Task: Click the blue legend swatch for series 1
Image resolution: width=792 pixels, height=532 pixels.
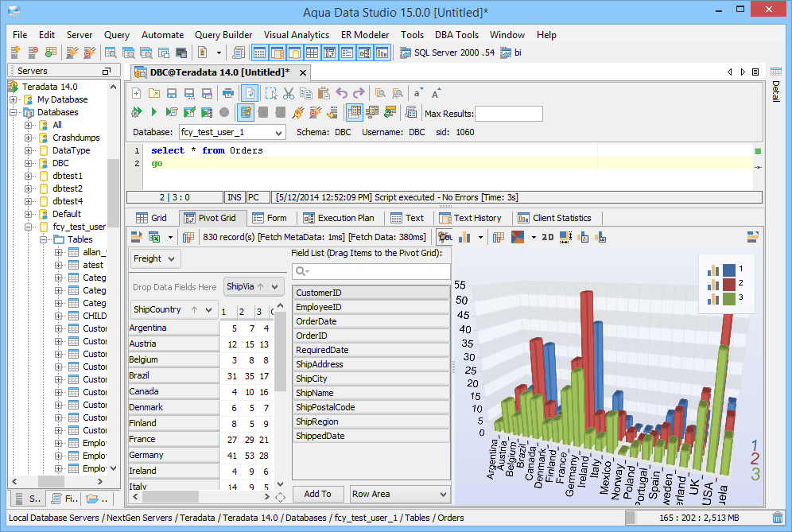Action: point(729,270)
